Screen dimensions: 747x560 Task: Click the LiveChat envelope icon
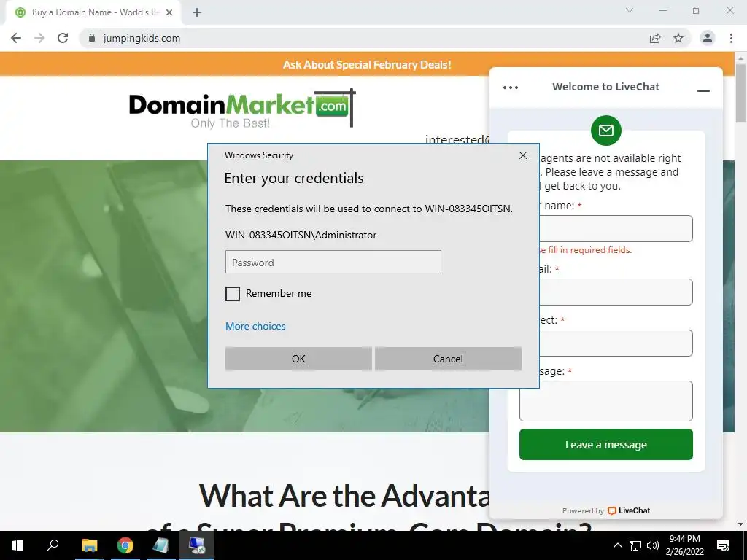coord(606,130)
